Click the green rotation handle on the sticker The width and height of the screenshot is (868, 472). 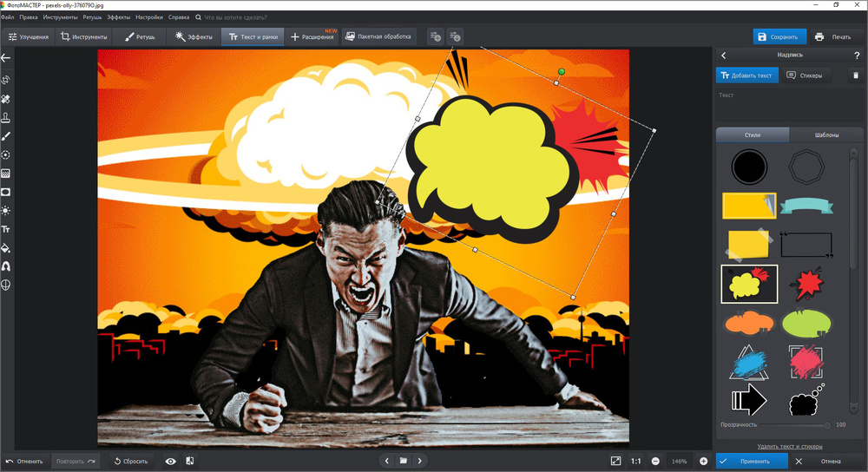(x=562, y=70)
